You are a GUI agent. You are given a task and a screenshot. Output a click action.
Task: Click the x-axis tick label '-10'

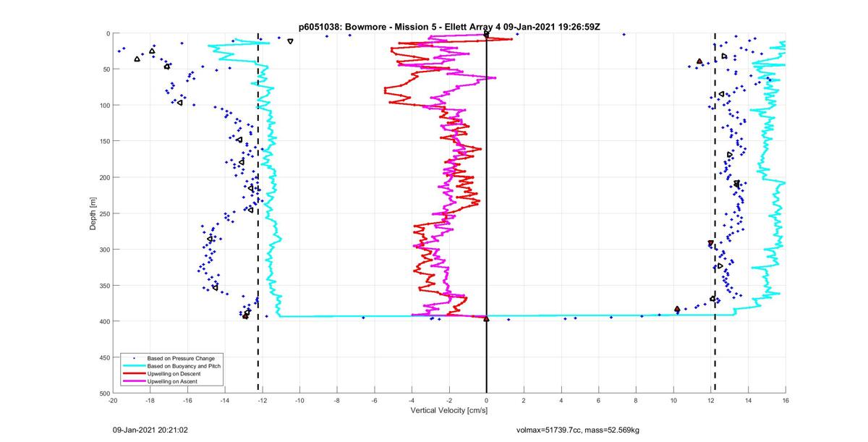click(299, 400)
